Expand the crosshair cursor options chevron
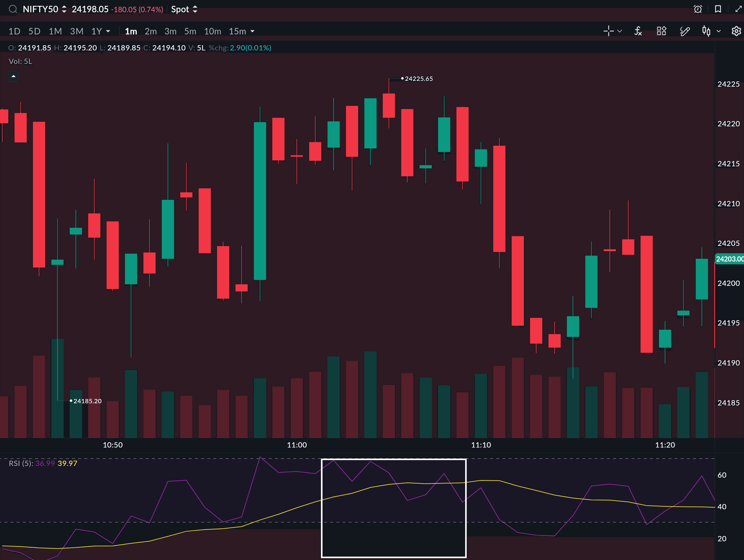This screenshot has width=744, height=560. point(619,31)
